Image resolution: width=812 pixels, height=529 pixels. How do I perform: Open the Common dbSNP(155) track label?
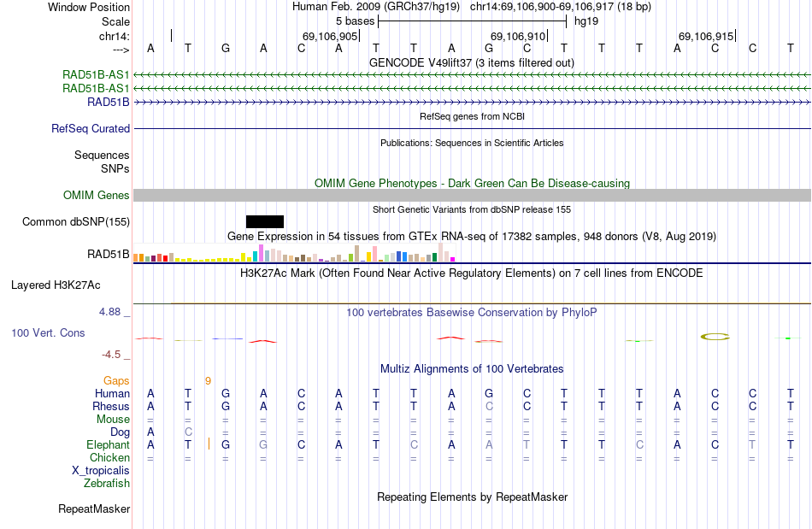click(76, 221)
